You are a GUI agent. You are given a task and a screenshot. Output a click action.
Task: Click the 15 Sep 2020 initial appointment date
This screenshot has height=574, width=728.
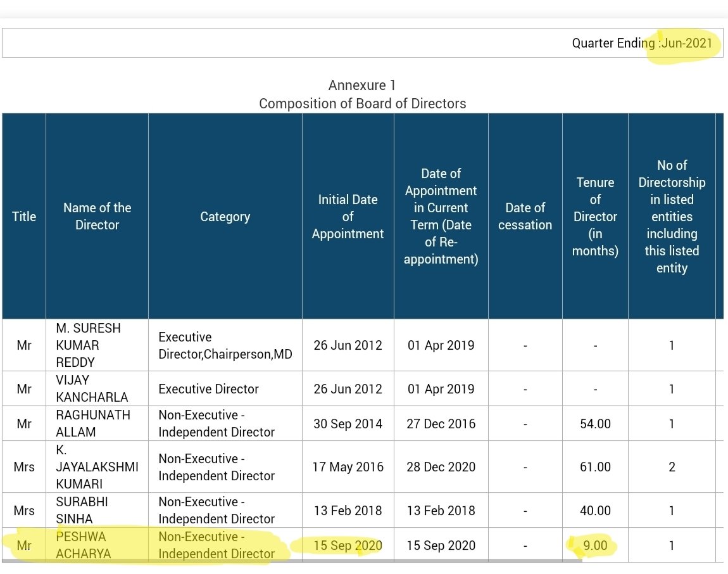pos(348,545)
